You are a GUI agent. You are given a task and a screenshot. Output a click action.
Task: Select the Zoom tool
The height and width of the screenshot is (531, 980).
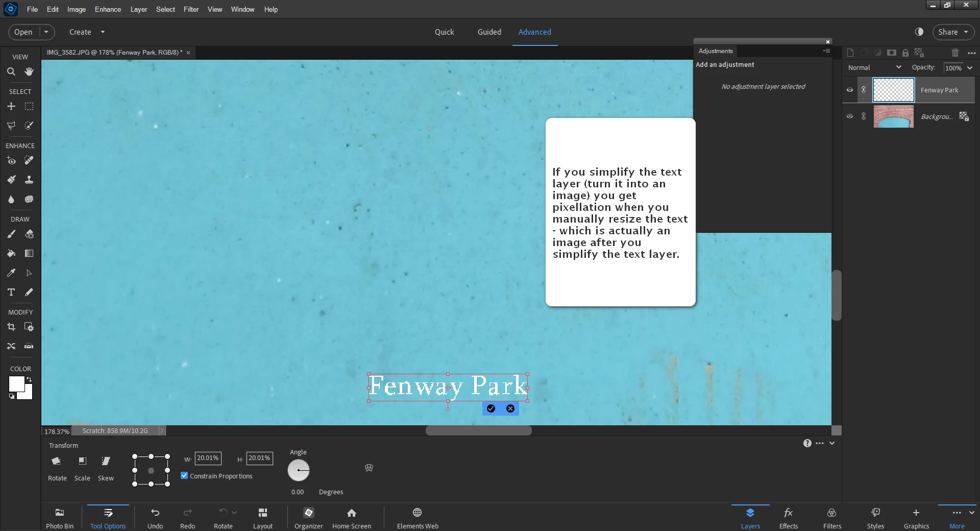click(11, 71)
